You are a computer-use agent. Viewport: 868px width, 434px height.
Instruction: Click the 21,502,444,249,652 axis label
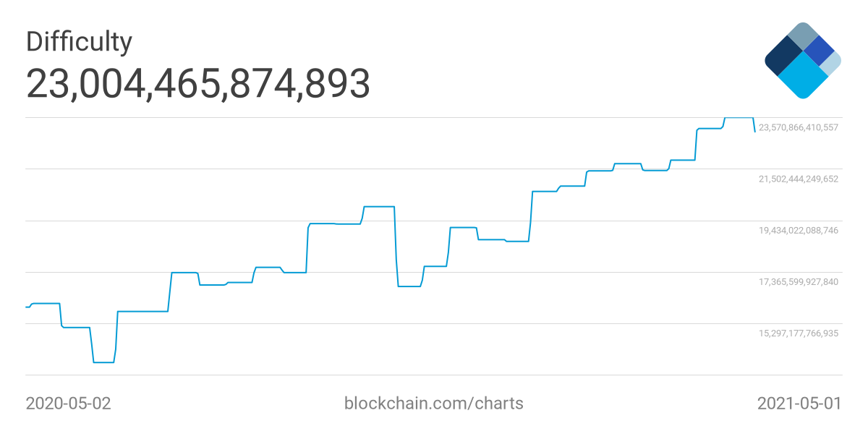(x=798, y=179)
